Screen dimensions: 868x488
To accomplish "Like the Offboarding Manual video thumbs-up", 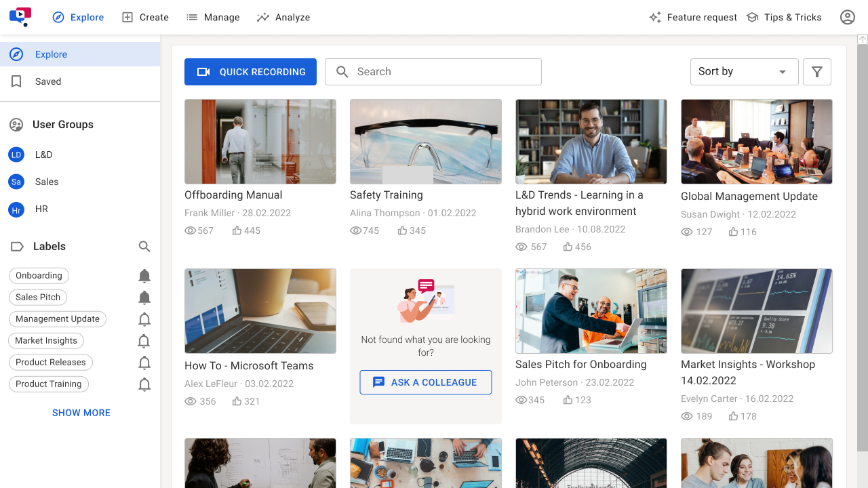I will [x=237, y=230].
